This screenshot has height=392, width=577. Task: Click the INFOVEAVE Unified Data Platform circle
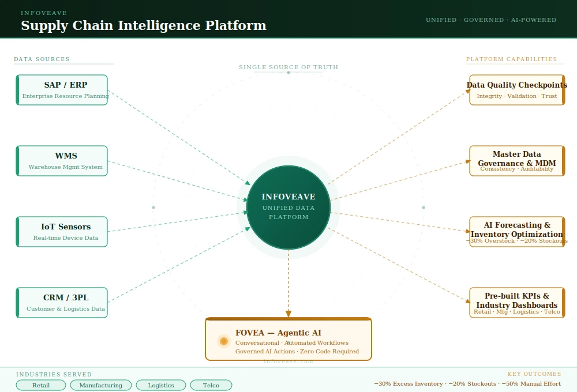point(288,208)
